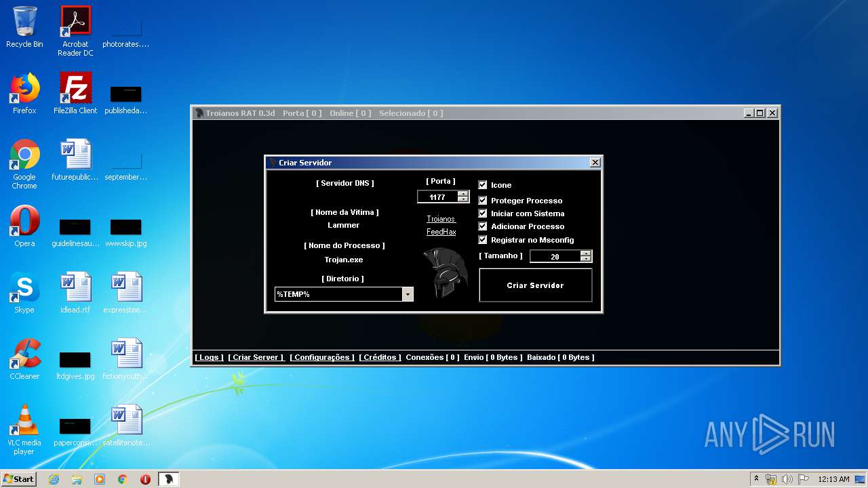The image size is (868, 488).
Task: Click the network tray icon
Action: (771, 479)
